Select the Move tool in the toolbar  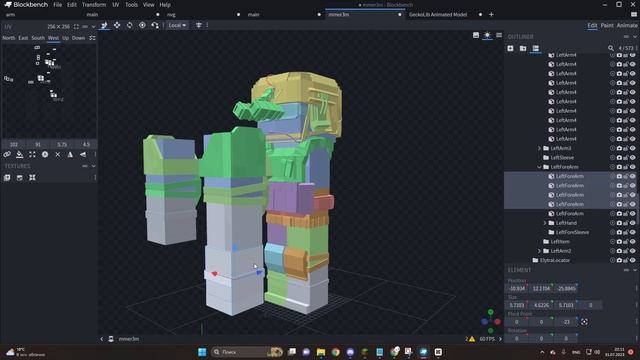(x=104, y=25)
